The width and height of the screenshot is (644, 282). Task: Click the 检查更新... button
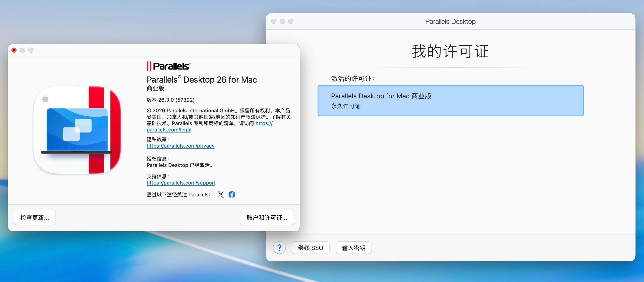(x=35, y=217)
